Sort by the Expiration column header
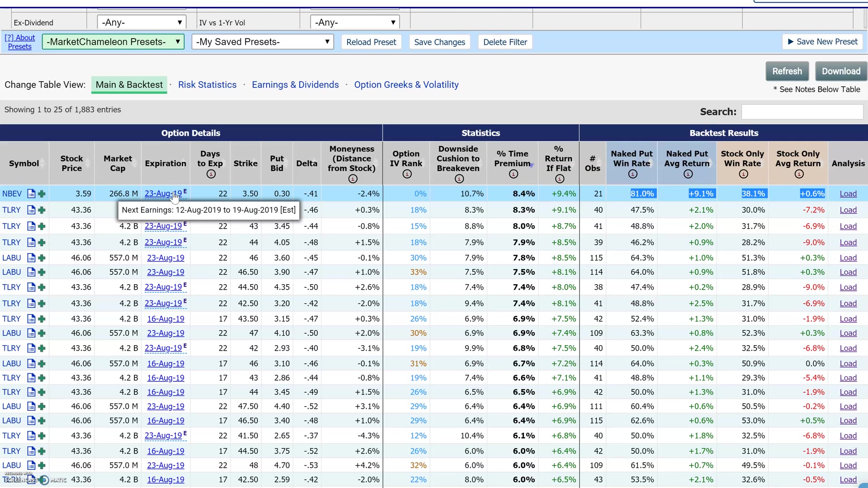 pos(165,164)
